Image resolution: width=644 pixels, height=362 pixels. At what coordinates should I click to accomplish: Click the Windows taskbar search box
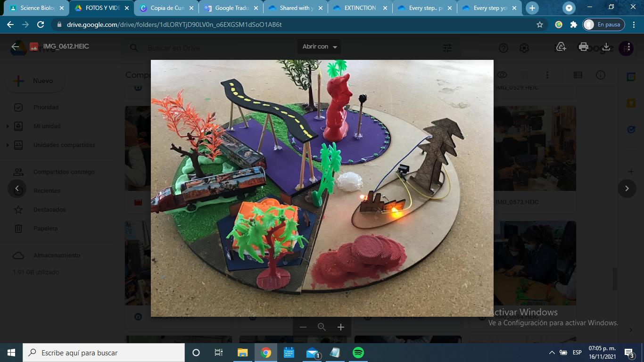pos(104,353)
